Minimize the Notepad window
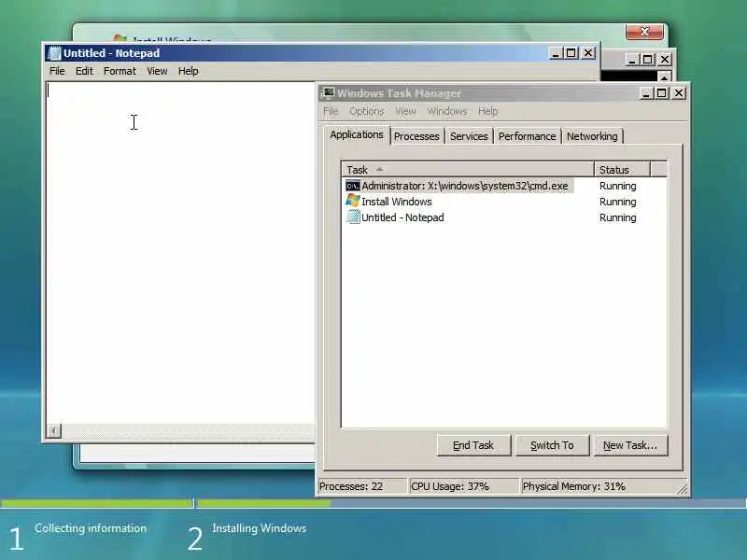Viewport: 747px width, 560px height. tap(555, 53)
